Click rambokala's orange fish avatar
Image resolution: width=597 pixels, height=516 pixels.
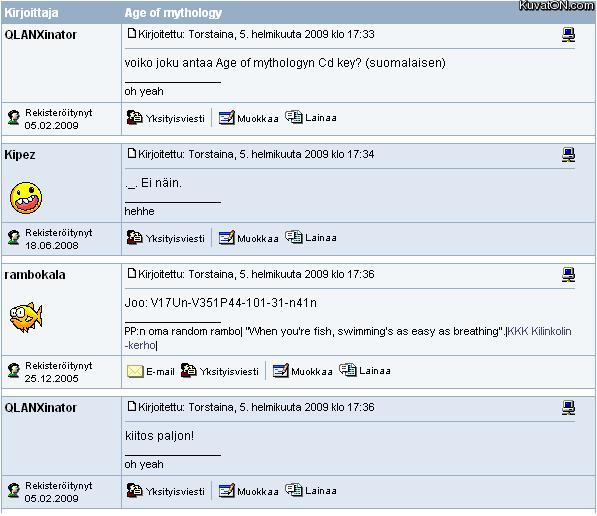coord(26,317)
